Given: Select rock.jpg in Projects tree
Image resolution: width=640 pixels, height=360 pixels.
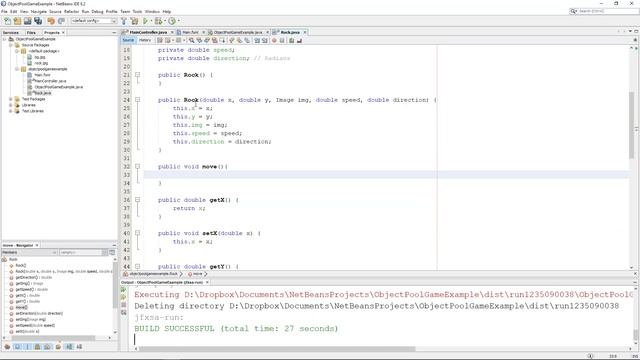Looking at the screenshot, I should (x=41, y=63).
